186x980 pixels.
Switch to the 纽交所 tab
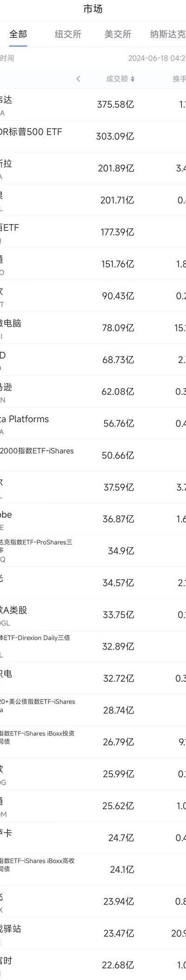68,34
